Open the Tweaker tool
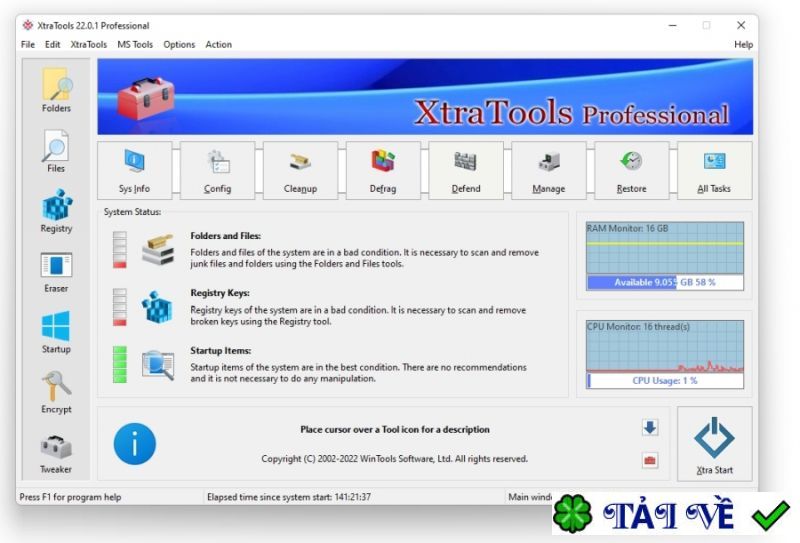The width and height of the screenshot is (800, 543). [56, 454]
